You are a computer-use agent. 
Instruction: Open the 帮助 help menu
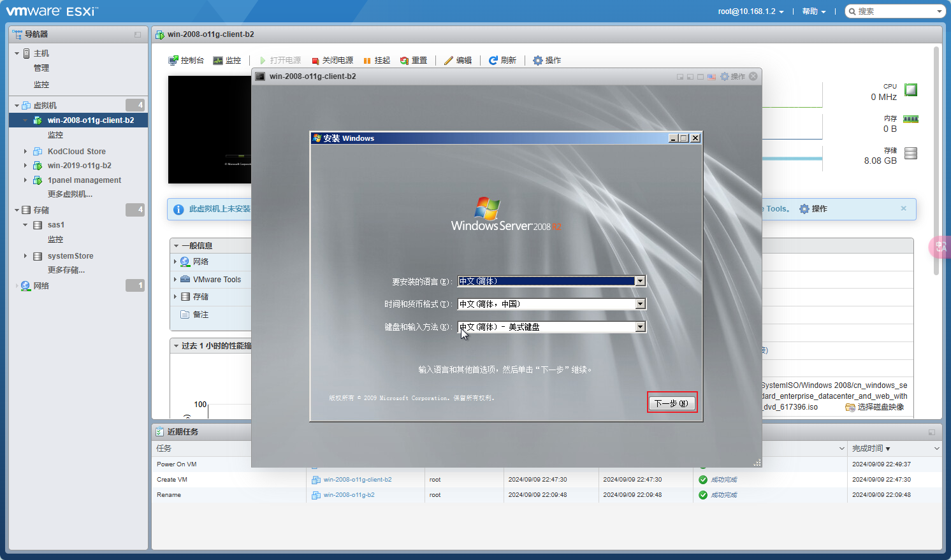814,11
